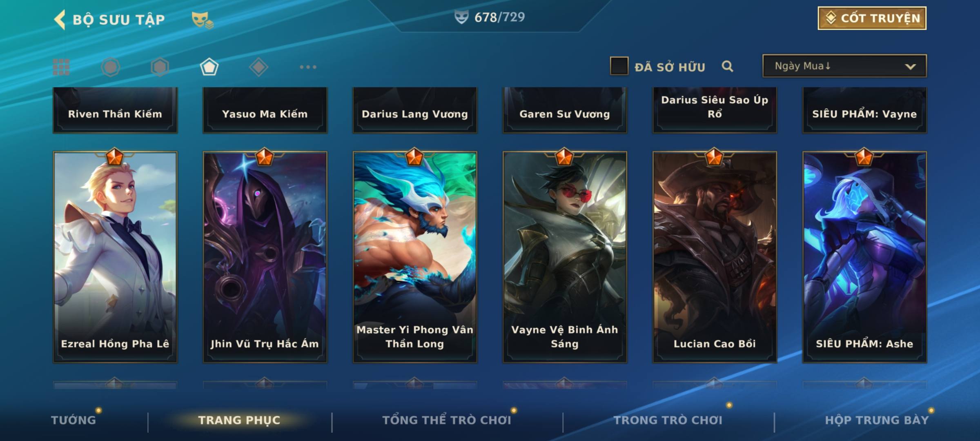Select the round gem rarity filter
980x441 pixels.
coord(111,67)
